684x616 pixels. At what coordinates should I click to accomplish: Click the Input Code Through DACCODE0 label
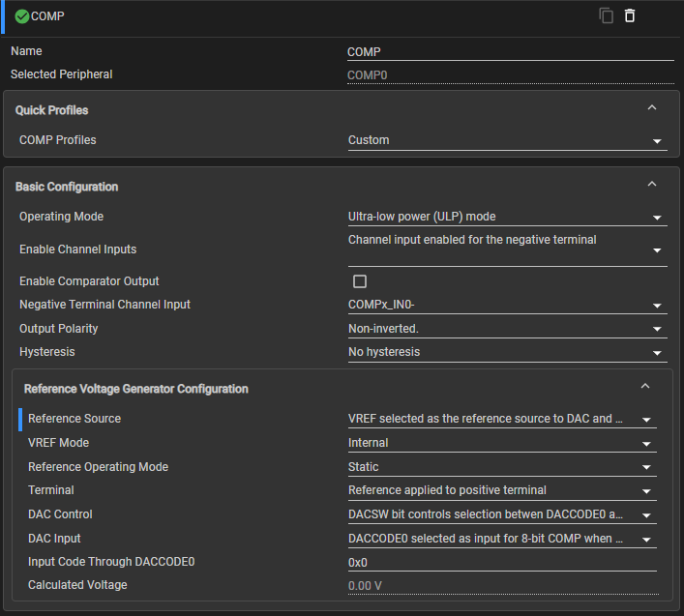[111, 562]
